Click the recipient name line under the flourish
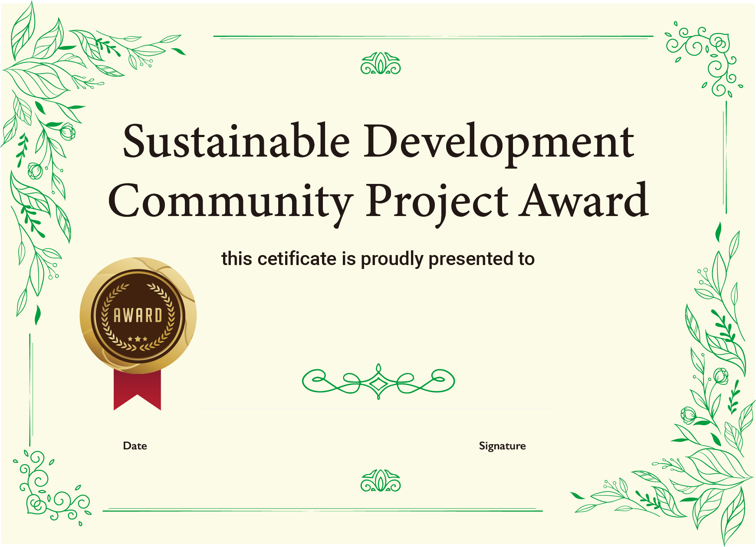The image size is (756, 547). 375,409
